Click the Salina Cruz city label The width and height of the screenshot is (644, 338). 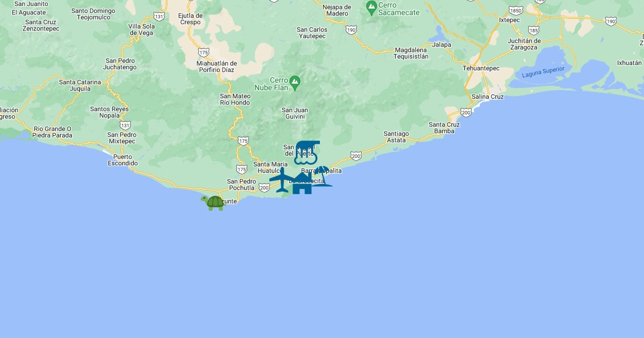coord(487,97)
